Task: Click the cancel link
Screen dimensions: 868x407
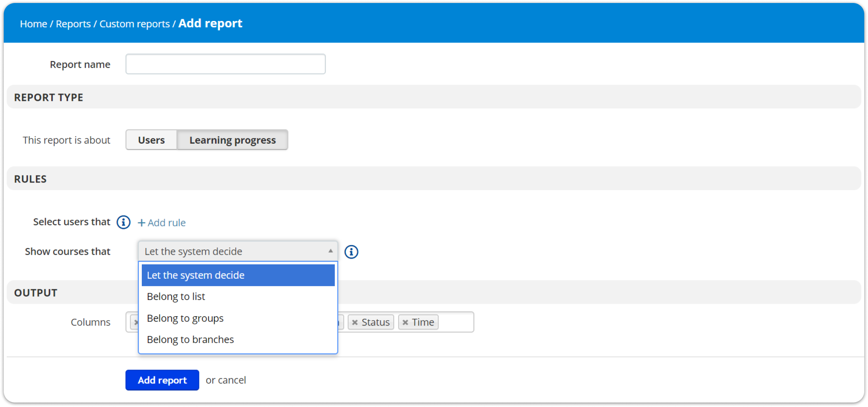Action: (x=232, y=380)
